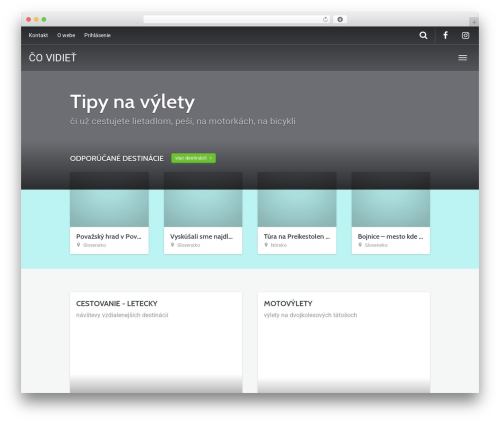Open Túra na Preikestolen card title
This screenshot has width=500, height=423.
297,236
